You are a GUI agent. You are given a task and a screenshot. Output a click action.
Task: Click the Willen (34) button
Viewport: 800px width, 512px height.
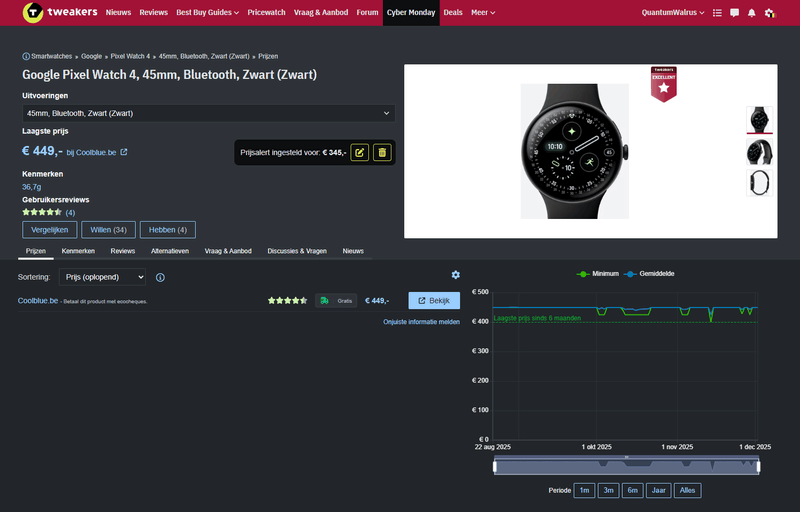[108, 230]
